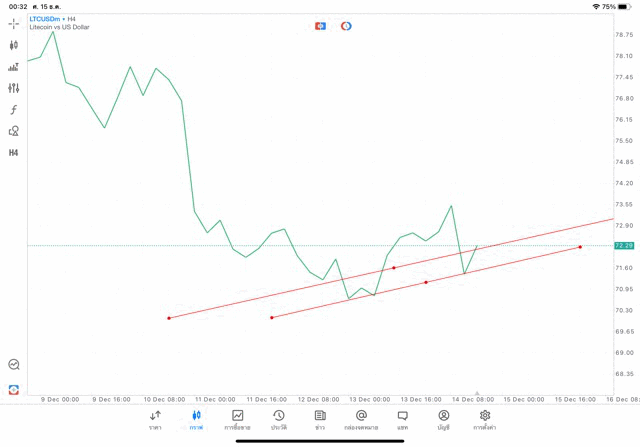Switch to the ราคา quotes tab
Screen dimensions: 640x447
155,419
